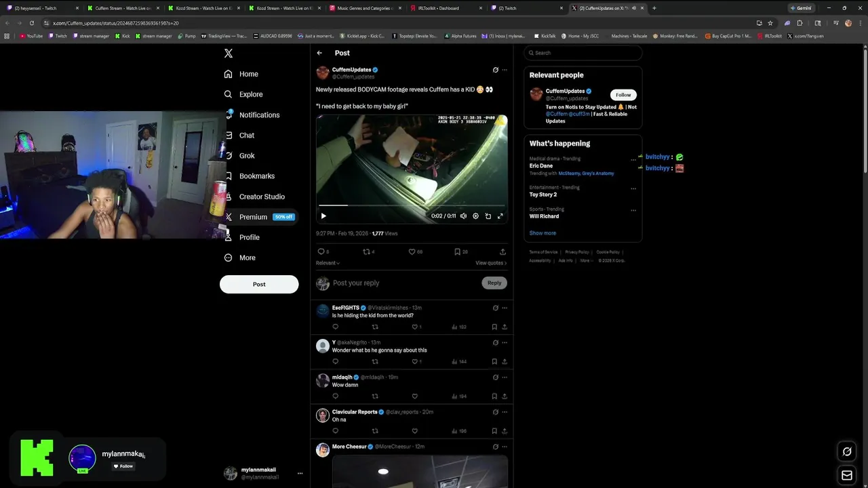Open the Privacy Policy footer link
Image resolution: width=868 pixels, height=488 pixels.
tap(577, 252)
